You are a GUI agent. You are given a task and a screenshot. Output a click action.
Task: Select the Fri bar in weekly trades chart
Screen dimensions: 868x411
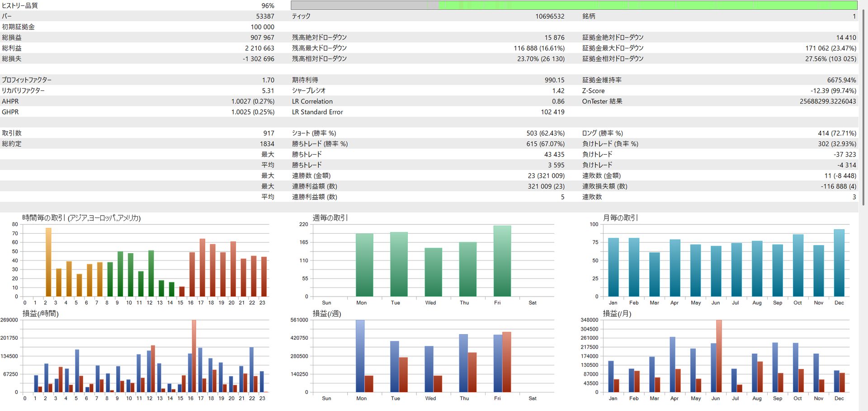pos(502,261)
